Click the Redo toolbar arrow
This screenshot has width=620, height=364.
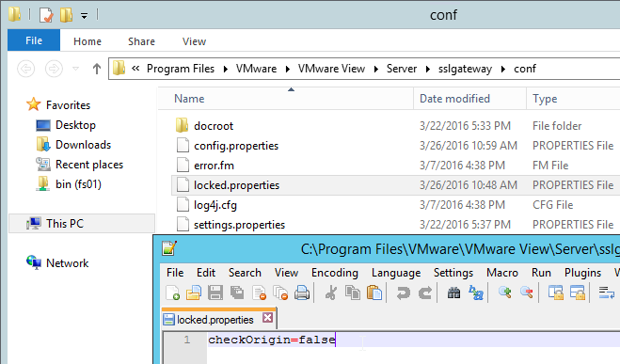pos(425,293)
